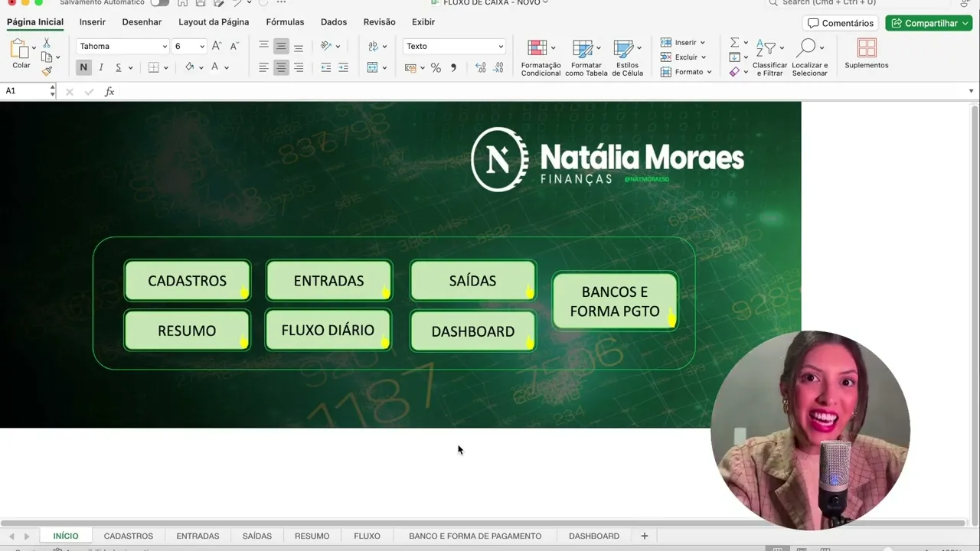Image resolution: width=980 pixels, height=551 pixels.
Task: Toggle bold formatting (N)
Action: coord(83,67)
